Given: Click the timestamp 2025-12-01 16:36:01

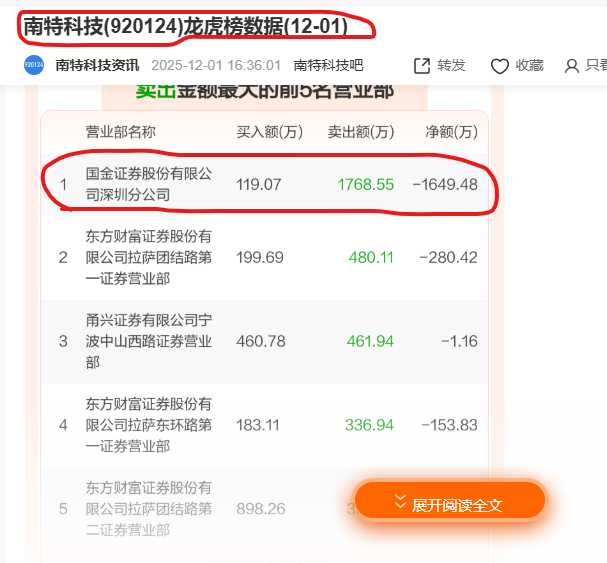Looking at the screenshot, I should pyautogui.click(x=216, y=65).
